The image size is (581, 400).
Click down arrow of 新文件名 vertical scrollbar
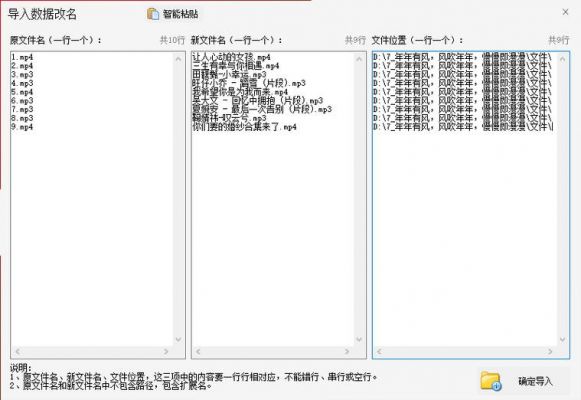coord(359,340)
